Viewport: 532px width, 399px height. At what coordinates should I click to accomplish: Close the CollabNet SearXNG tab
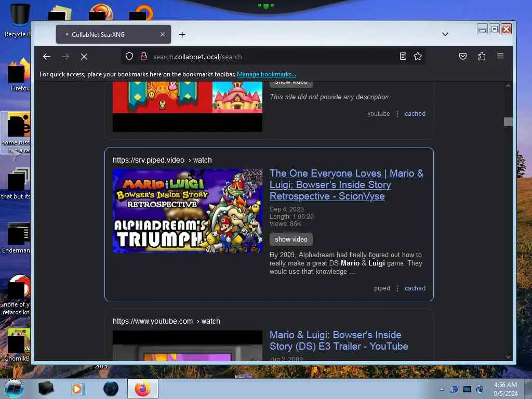(x=163, y=34)
